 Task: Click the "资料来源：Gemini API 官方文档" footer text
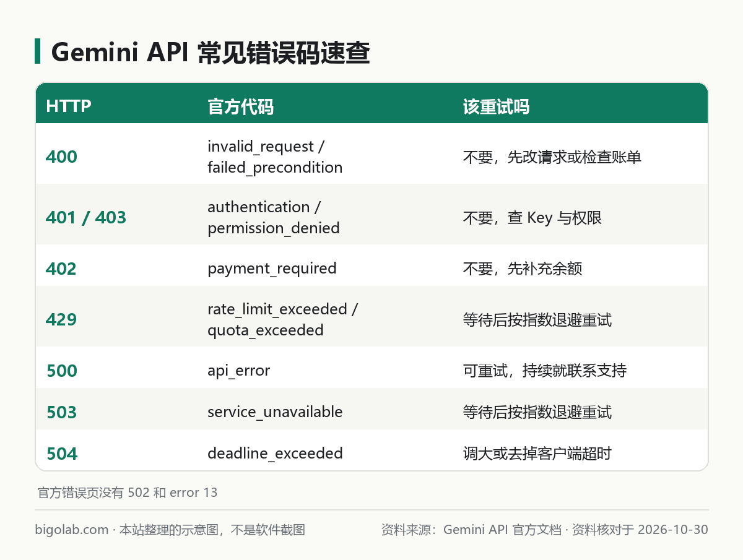point(471,530)
